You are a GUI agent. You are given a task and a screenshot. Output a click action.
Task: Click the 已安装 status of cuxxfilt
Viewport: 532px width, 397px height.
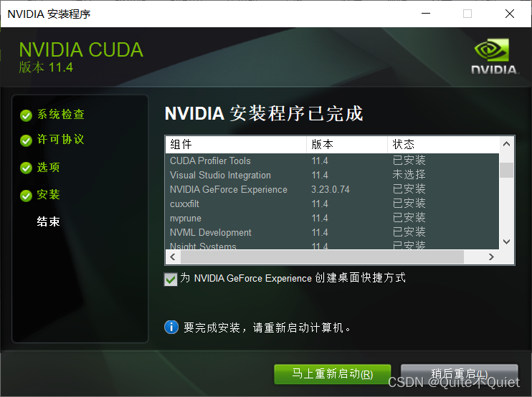[x=409, y=204]
